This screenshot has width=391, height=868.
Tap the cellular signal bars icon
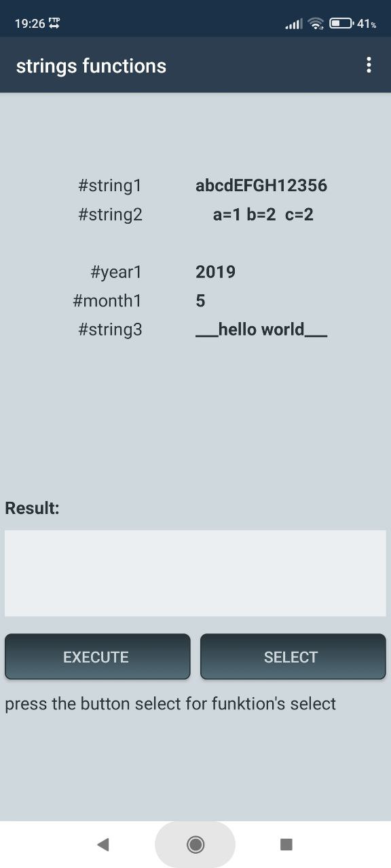(x=294, y=24)
